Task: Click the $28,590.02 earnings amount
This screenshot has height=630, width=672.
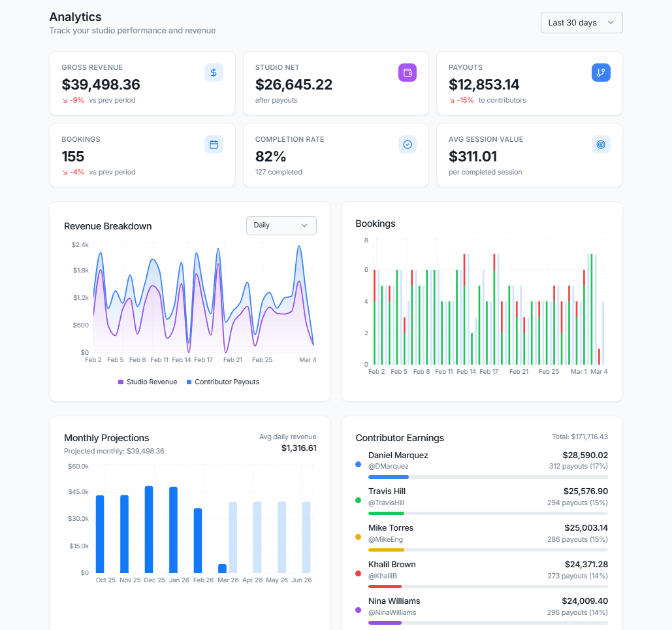Action: point(585,455)
